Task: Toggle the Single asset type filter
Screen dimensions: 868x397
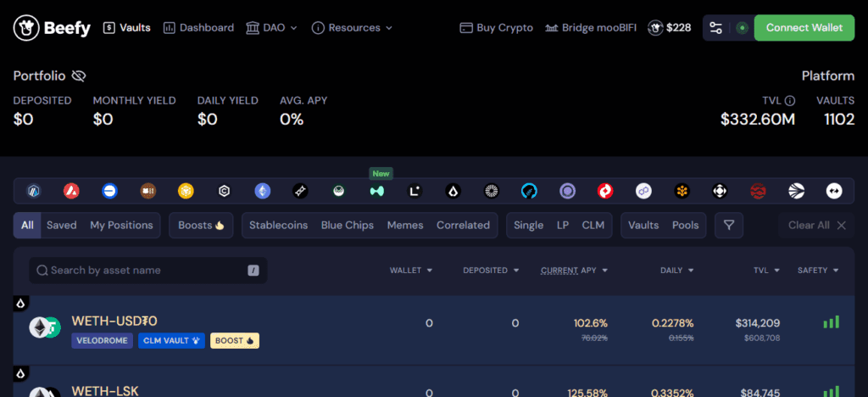Action: [x=529, y=226]
